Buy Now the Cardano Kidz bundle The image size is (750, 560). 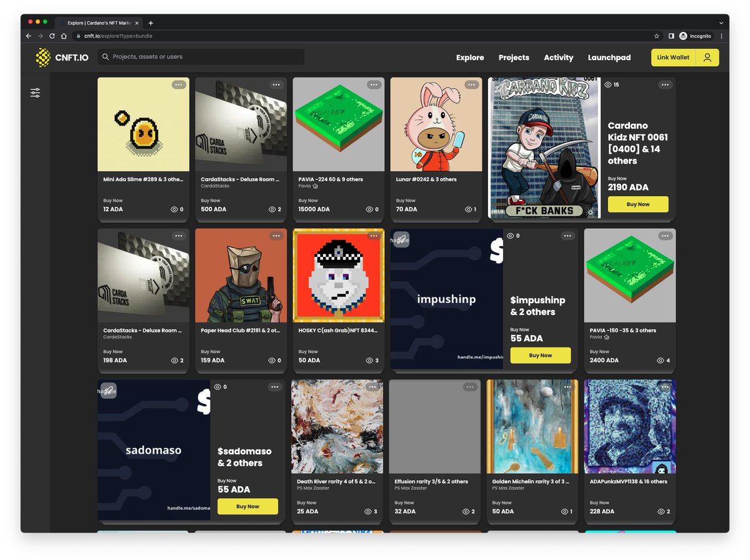coord(638,204)
